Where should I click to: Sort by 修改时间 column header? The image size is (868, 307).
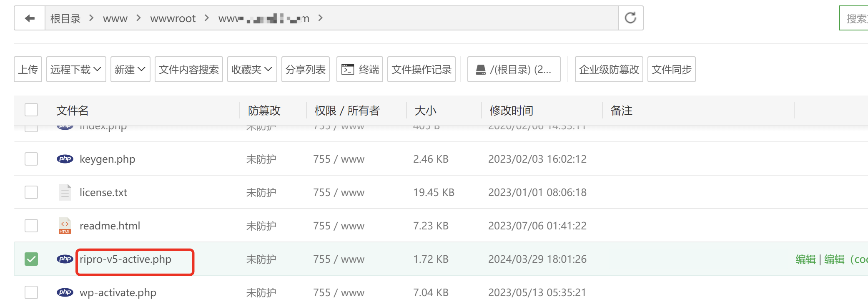(511, 111)
